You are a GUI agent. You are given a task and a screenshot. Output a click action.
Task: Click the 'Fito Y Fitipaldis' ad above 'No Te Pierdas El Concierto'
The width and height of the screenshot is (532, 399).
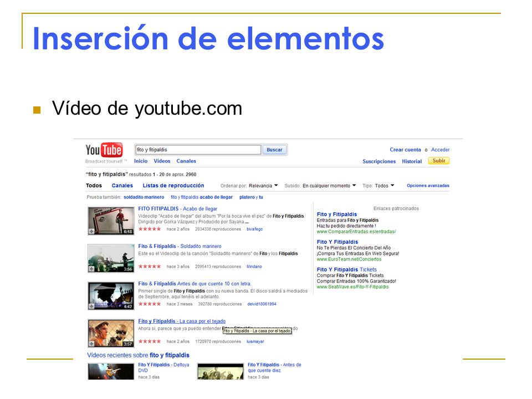[337, 242]
